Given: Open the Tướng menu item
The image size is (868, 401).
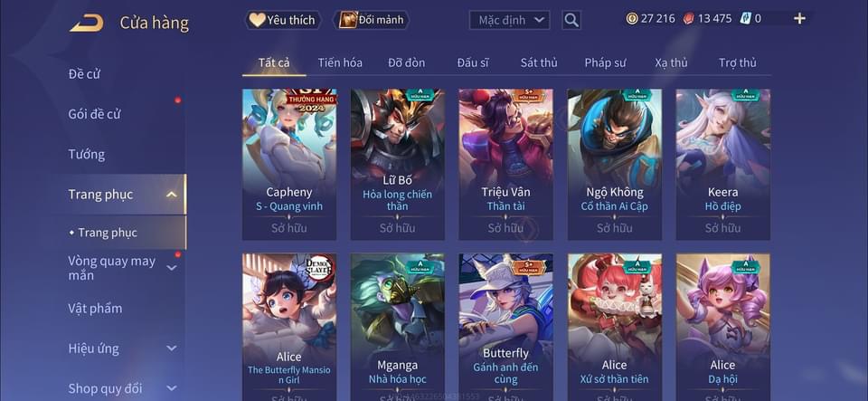Looking at the screenshot, I should [x=87, y=154].
